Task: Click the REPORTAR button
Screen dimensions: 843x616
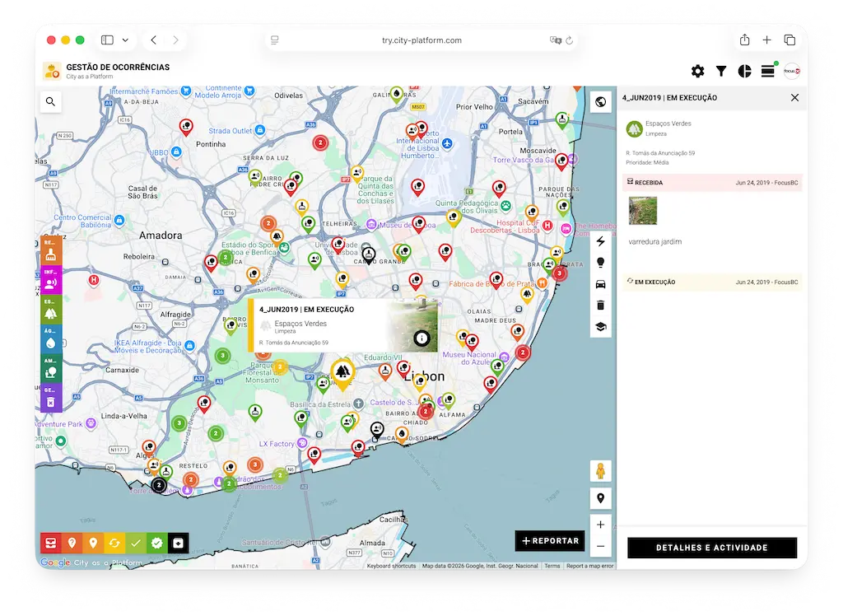Action: click(x=550, y=541)
